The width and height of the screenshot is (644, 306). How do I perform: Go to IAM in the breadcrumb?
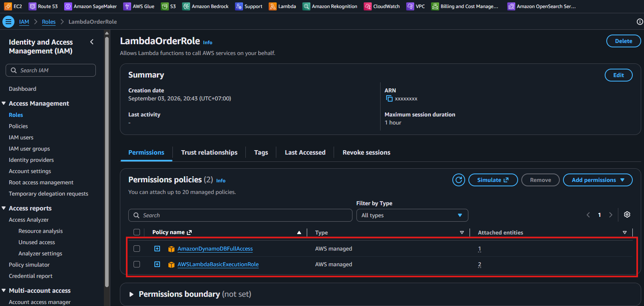24,22
